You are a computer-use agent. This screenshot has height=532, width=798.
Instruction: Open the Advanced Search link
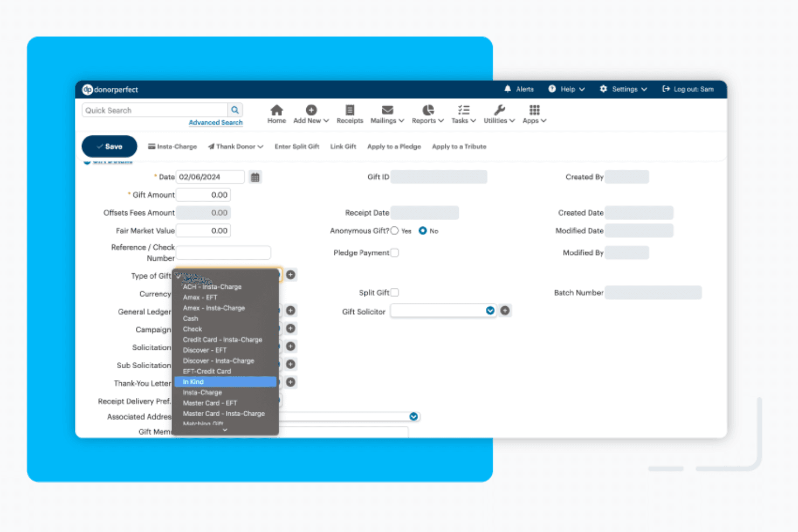pyautogui.click(x=216, y=122)
